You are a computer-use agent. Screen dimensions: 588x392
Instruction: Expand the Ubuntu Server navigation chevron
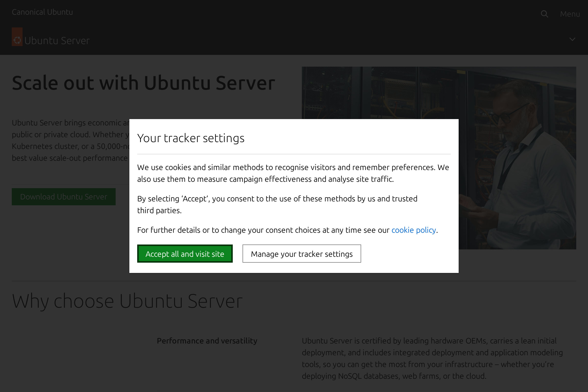[573, 39]
